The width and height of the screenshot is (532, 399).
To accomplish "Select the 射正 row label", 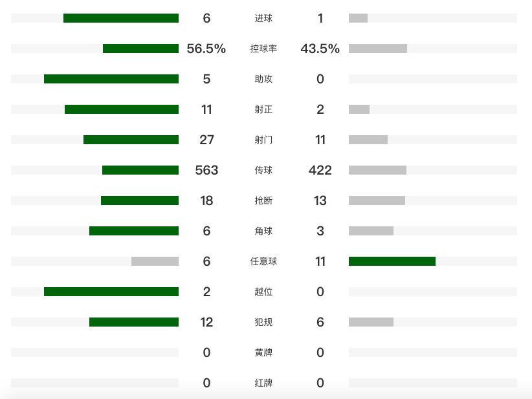I will [x=263, y=109].
